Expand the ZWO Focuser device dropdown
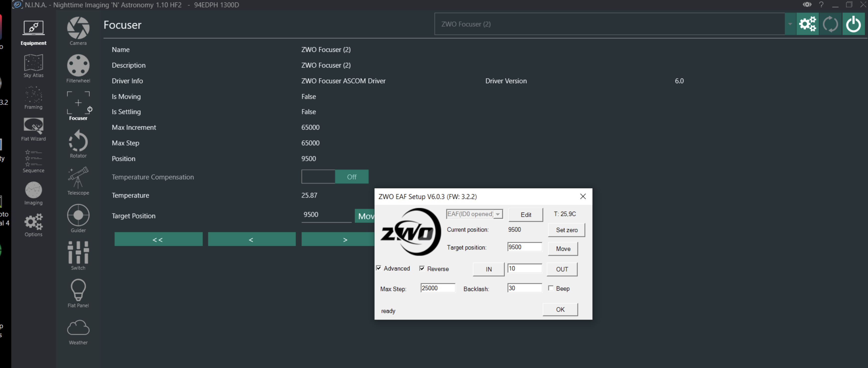This screenshot has height=368, width=868. tap(790, 24)
